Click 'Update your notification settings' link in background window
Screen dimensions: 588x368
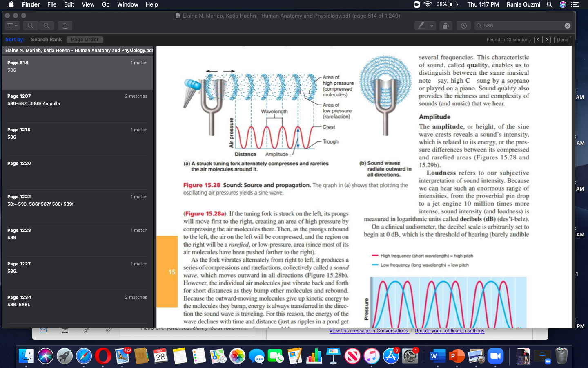(x=450, y=331)
